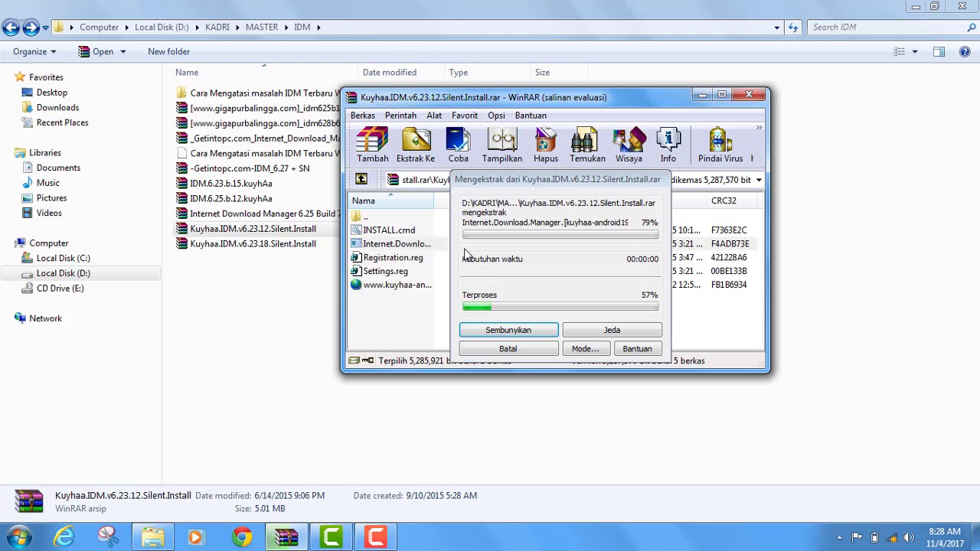Click the Info toolbar icon
Viewport: 980px width, 551px height.
point(668,145)
